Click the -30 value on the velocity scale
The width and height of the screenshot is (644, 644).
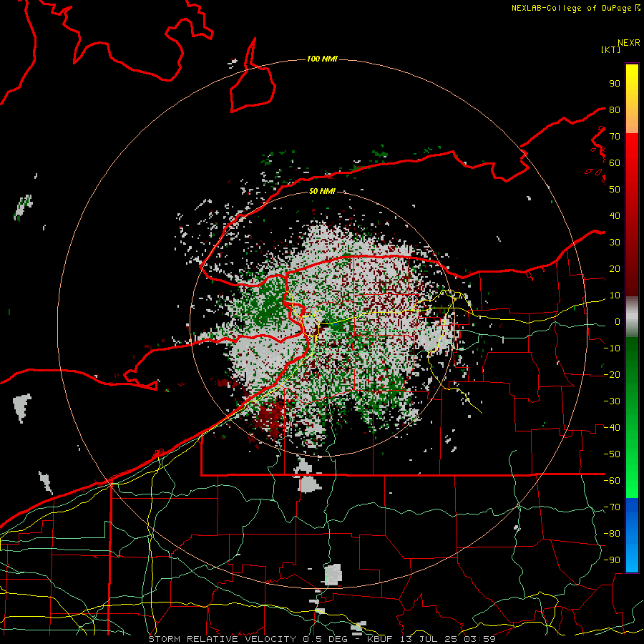(612, 401)
